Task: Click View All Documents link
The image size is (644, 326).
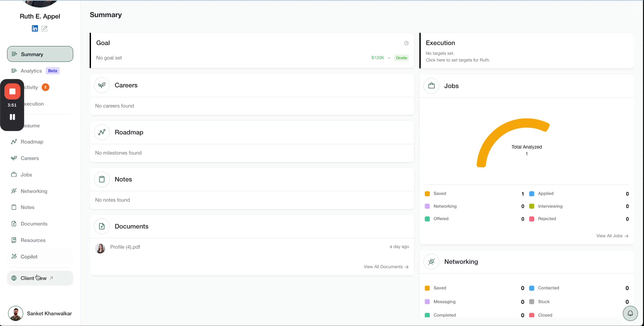Action: coord(386,267)
